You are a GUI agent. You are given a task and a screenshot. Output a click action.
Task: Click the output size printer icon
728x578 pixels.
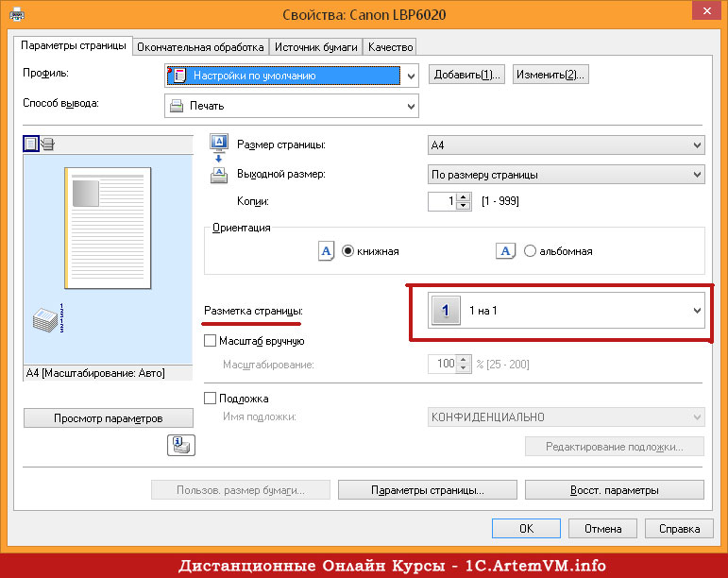pyautogui.click(x=218, y=174)
